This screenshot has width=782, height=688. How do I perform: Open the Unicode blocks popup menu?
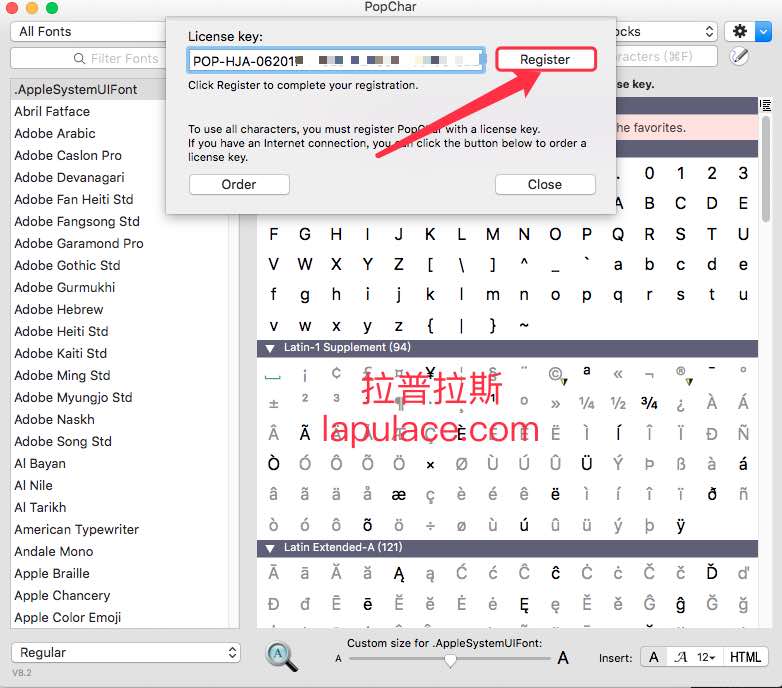tap(666, 31)
